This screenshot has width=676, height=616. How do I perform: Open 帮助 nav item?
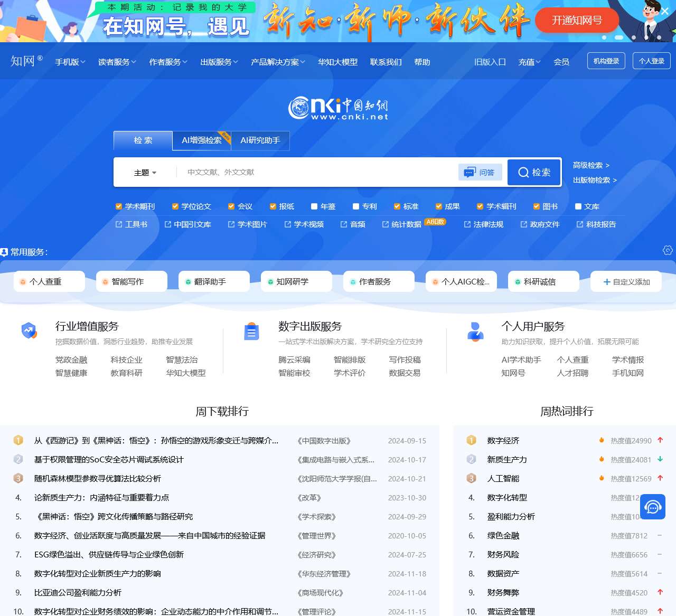[422, 62]
